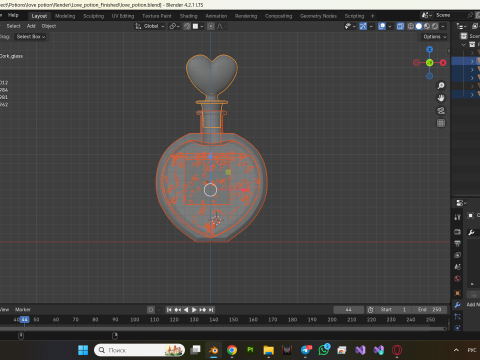This screenshot has width=480, height=360.
Task: Open the Output properties tab icon
Action: [x=457, y=243]
